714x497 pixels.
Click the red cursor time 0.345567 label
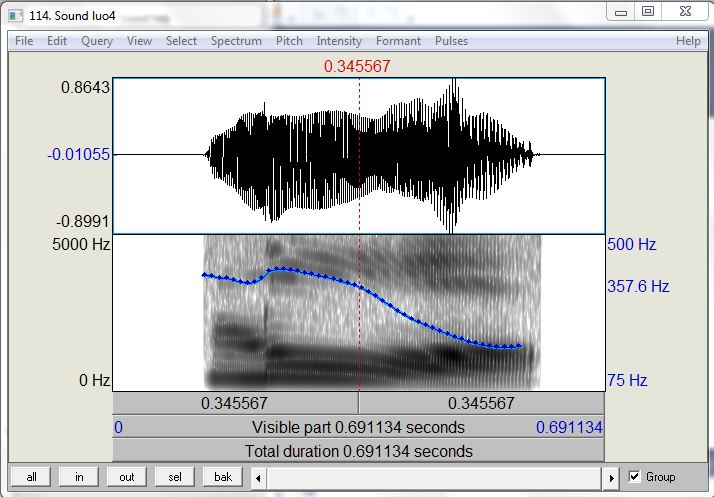(357, 67)
